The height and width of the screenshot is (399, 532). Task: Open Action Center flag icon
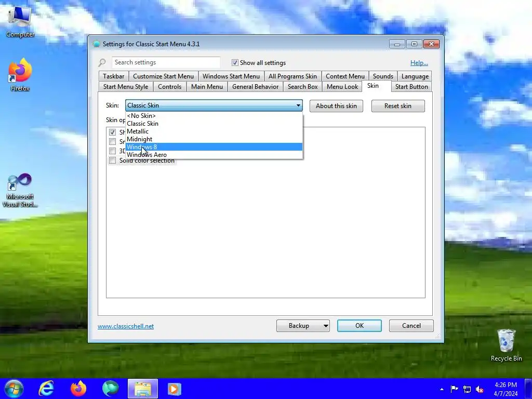(454, 389)
